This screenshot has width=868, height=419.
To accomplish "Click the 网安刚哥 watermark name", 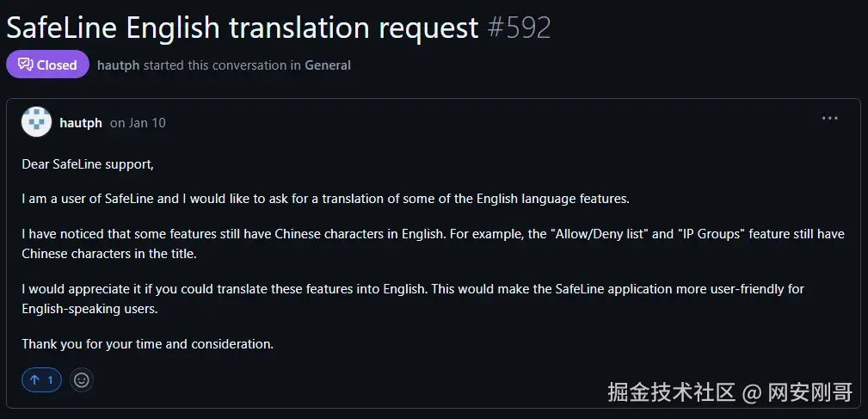I will coord(810,393).
